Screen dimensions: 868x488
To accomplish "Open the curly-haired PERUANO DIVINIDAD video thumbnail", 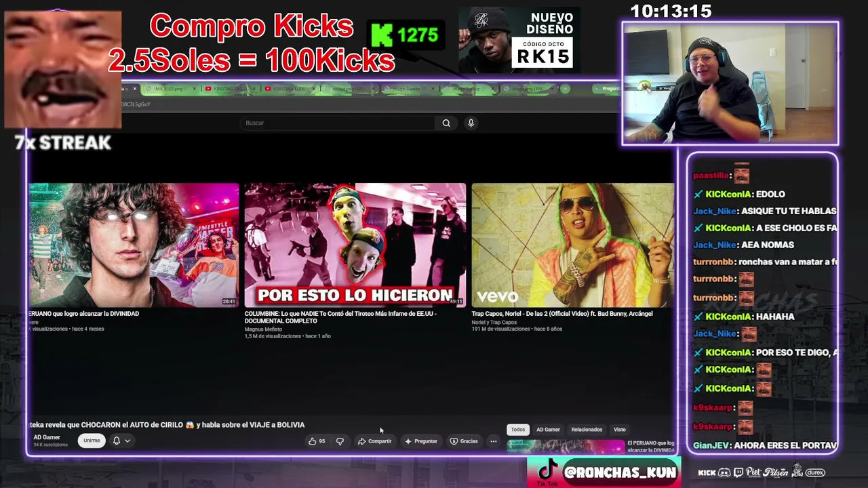I will 134,245.
